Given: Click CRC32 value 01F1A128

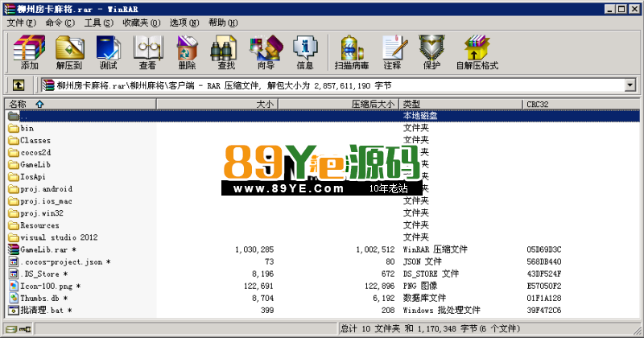Looking at the screenshot, I should [544, 298].
